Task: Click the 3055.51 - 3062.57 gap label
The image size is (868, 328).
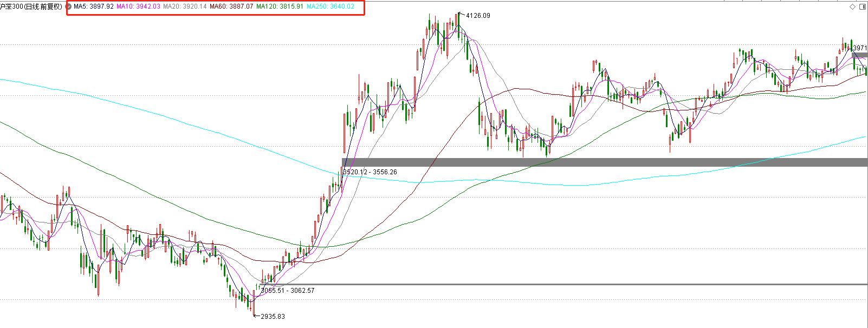Action: (288, 291)
